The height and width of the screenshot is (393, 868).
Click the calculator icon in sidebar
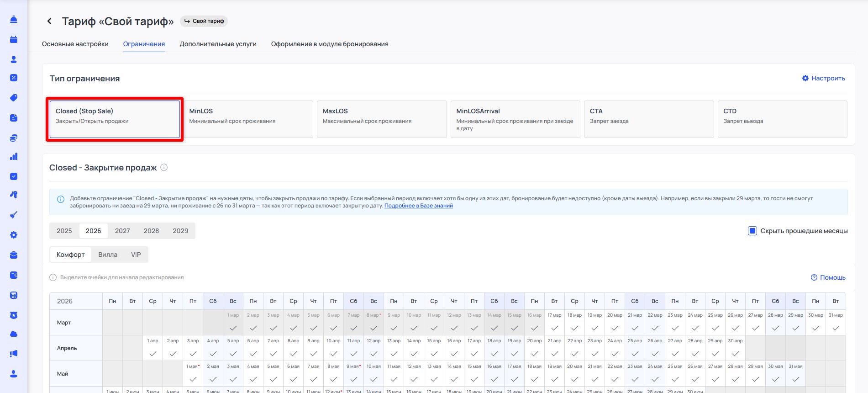tap(14, 295)
